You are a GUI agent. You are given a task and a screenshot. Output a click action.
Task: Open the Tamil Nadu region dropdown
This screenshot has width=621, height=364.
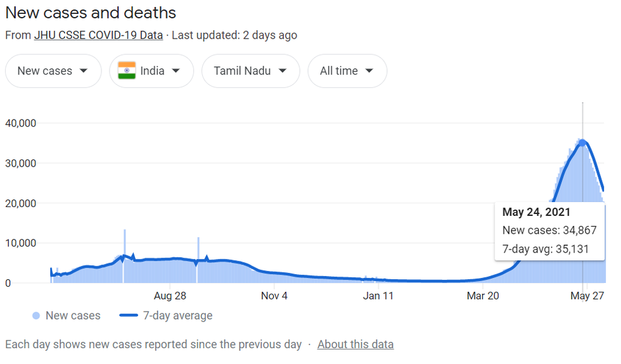250,71
